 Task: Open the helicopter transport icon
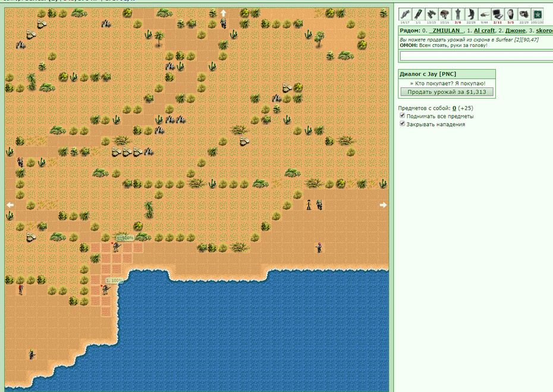[x=484, y=14]
